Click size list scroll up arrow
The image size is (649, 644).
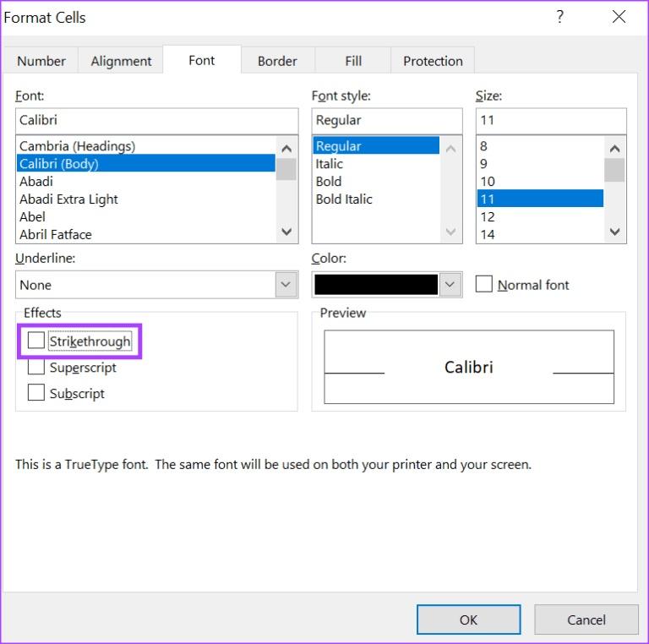pyautogui.click(x=614, y=148)
